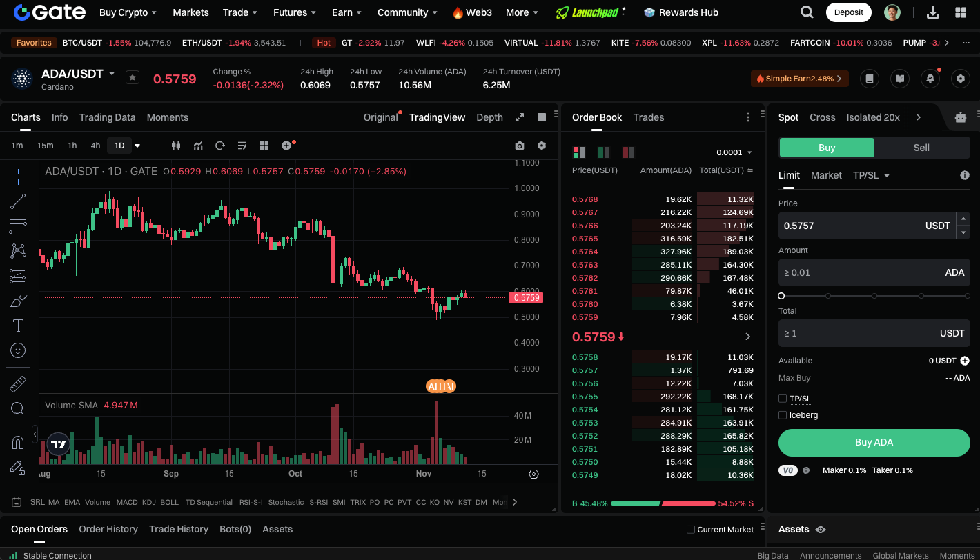
Task: Select the XABCD pattern tool
Action: click(x=18, y=251)
